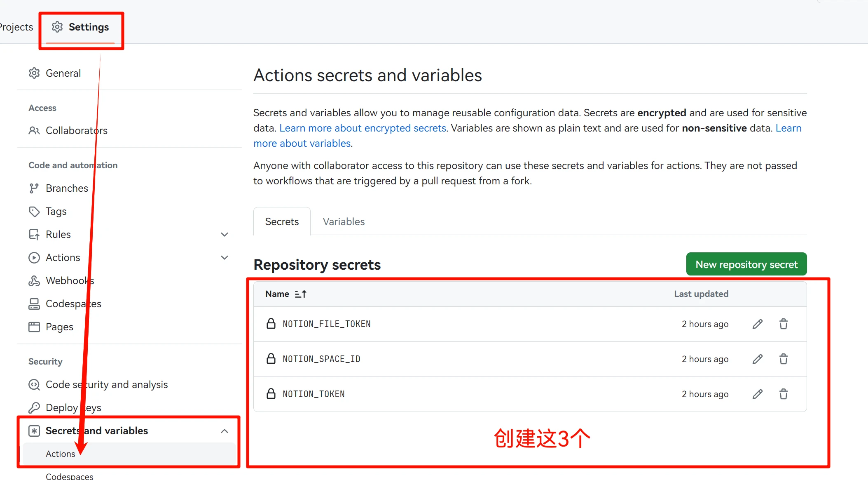Screen dimensions: 868x480
Task: Click the edit pencil for NOTION_SPACE_ID
Action: [x=757, y=359]
